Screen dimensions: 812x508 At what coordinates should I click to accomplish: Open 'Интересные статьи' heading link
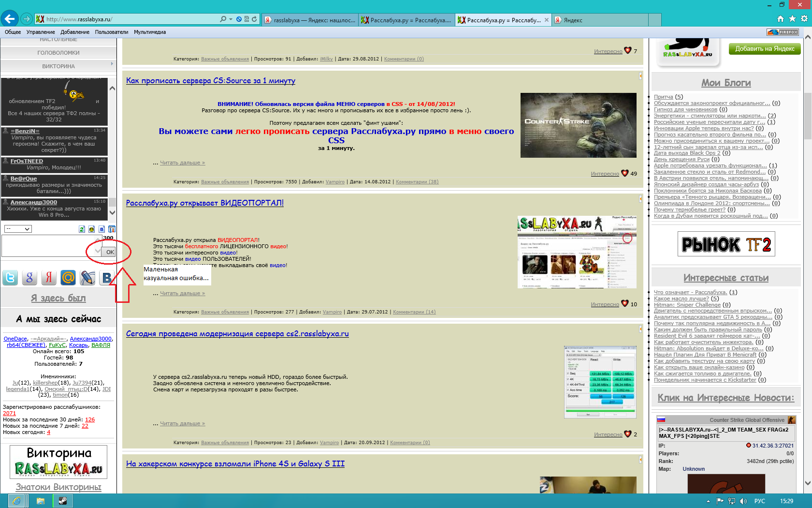tap(726, 278)
